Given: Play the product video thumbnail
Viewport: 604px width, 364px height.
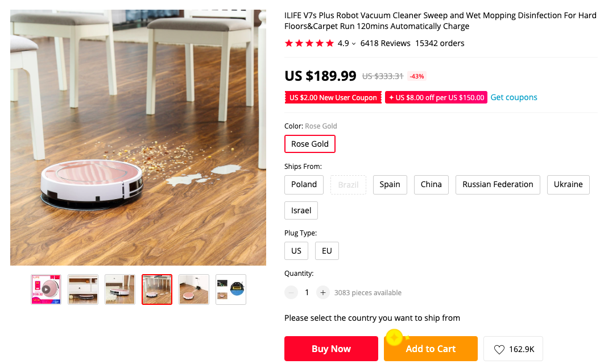Looking at the screenshot, I should 45,289.
